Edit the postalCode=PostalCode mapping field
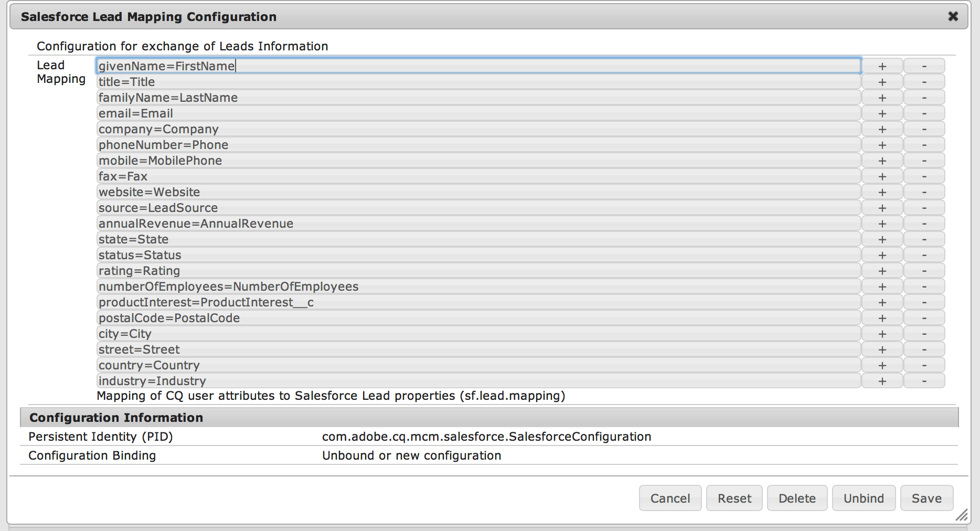Image resolution: width=980 pixels, height=531 pixels. 478,318
